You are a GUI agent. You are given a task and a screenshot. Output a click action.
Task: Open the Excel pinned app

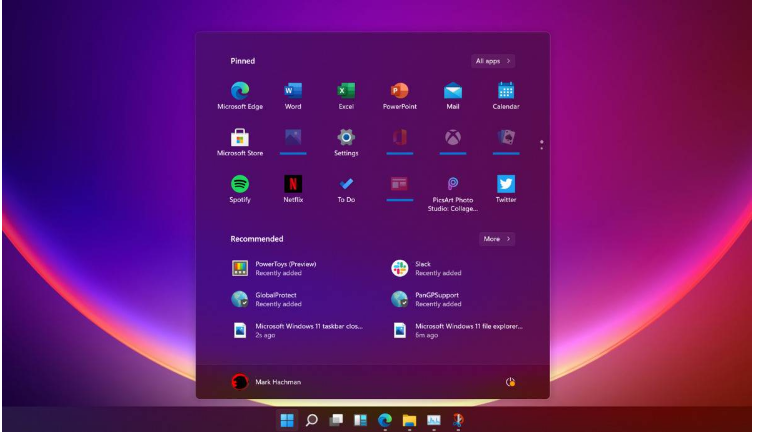[x=346, y=92]
